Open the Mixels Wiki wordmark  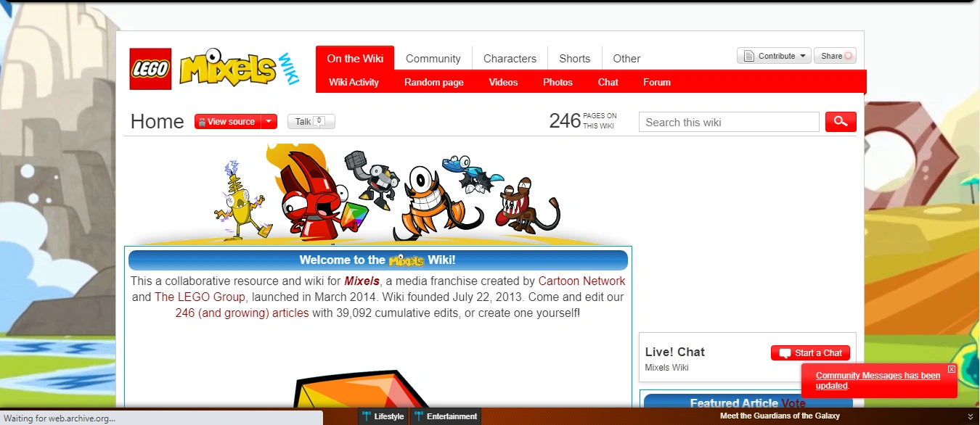(x=239, y=67)
